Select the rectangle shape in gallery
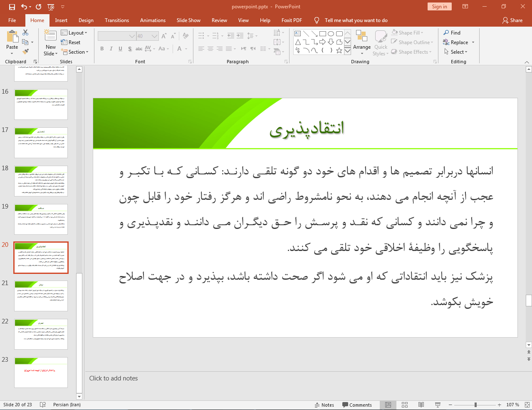The height and width of the screenshot is (410, 532). click(322, 34)
